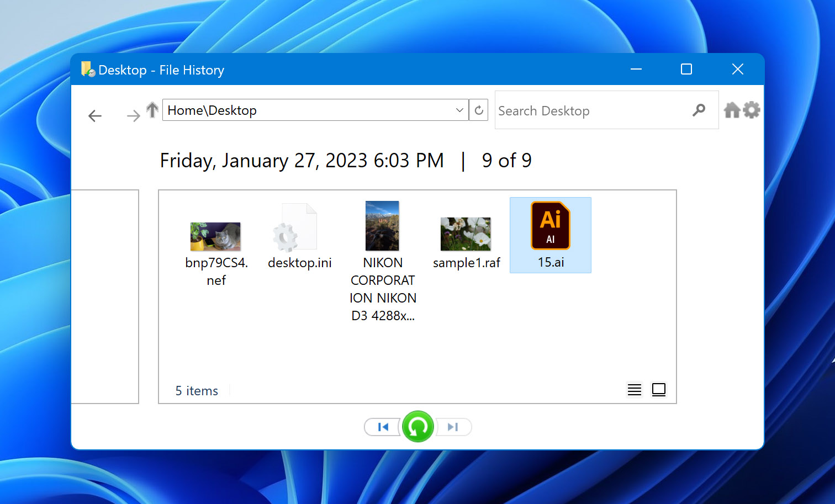Click the Friday, January 27, 2023 date
This screenshot has height=504, width=835.
(x=302, y=161)
